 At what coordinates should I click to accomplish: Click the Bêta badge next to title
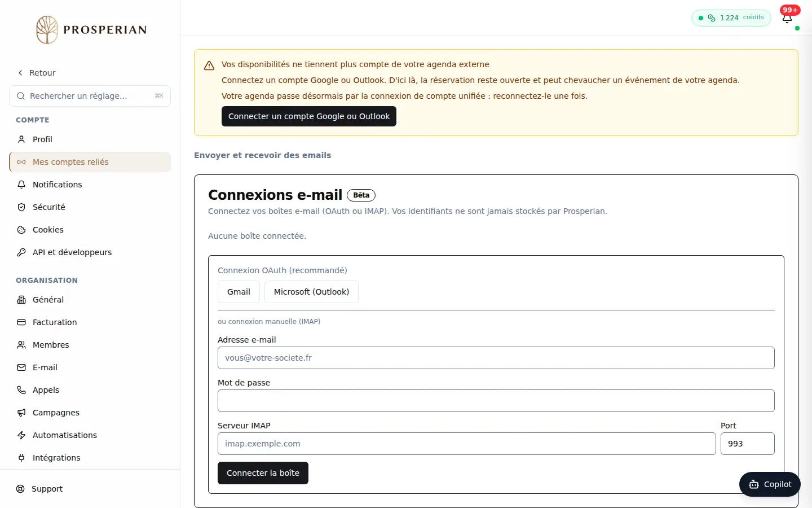point(361,195)
